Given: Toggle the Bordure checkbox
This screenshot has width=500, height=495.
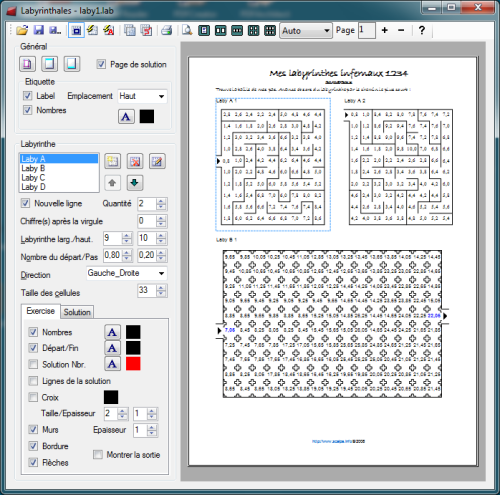Looking at the screenshot, I should tap(33, 446).
